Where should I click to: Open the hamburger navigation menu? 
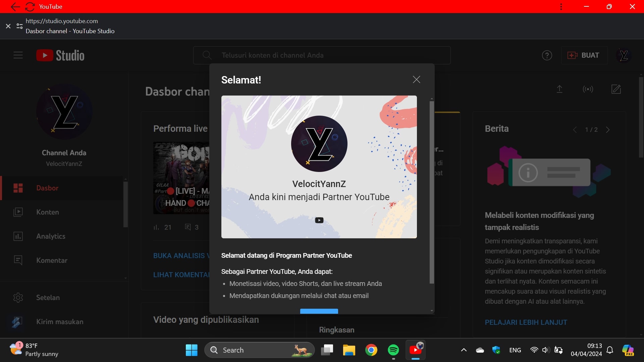tap(18, 55)
